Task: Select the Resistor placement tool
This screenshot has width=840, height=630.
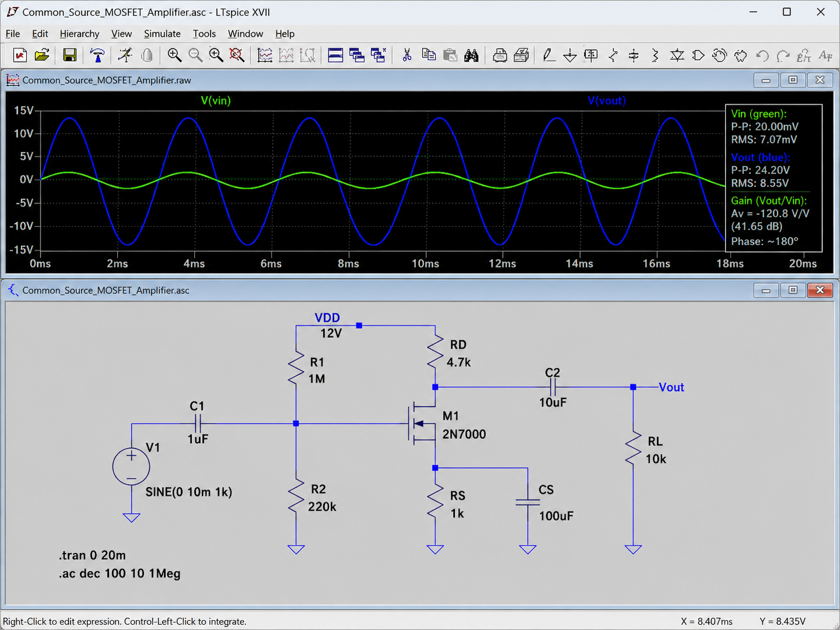Action: tap(613, 55)
